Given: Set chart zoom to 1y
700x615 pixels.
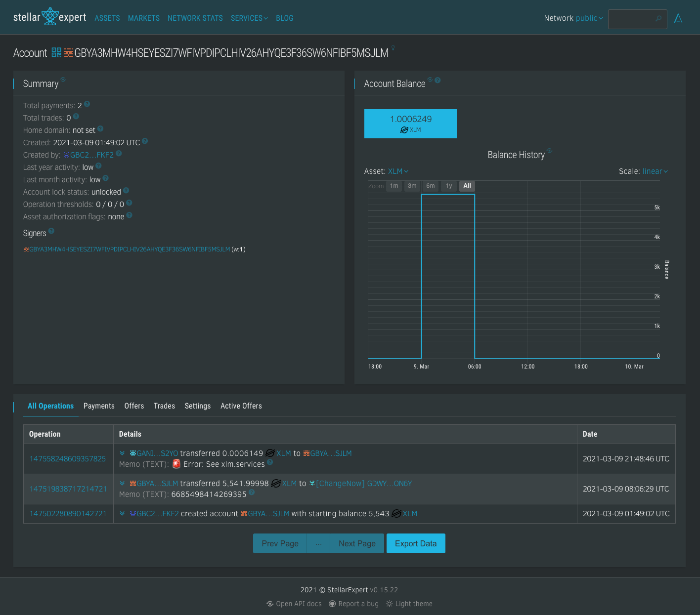Looking at the screenshot, I should (449, 186).
